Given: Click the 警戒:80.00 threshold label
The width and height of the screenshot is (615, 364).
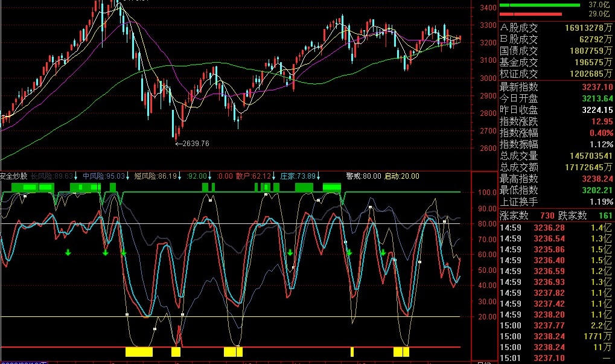Looking at the screenshot, I should coord(363,176).
